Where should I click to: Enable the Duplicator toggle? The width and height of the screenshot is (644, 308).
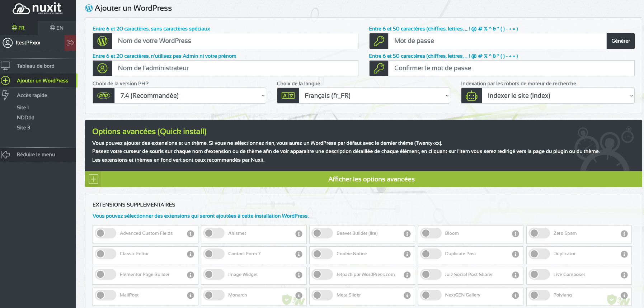click(539, 254)
